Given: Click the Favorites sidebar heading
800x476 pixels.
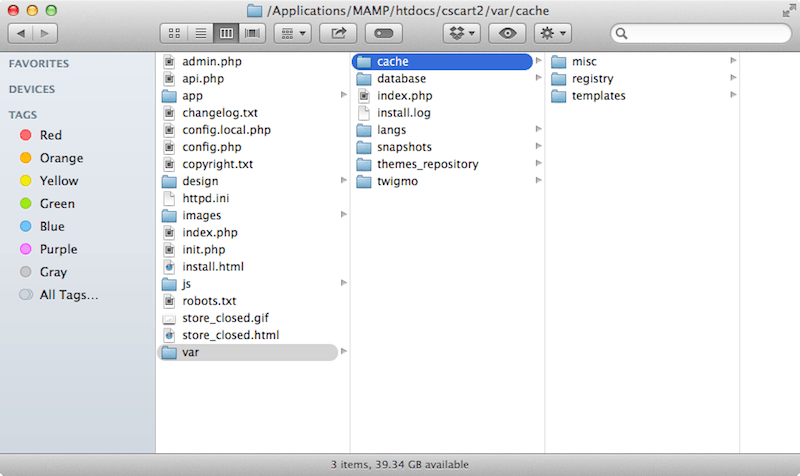Looking at the screenshot, I should pyautogui.click(x=39, y=63).
